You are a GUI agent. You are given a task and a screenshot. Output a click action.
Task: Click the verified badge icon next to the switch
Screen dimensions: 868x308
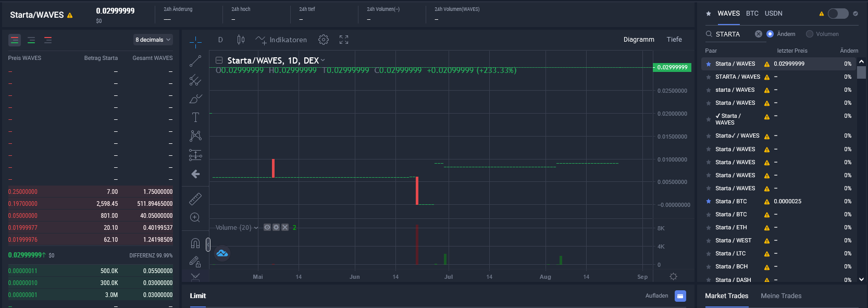coord(855,14)
